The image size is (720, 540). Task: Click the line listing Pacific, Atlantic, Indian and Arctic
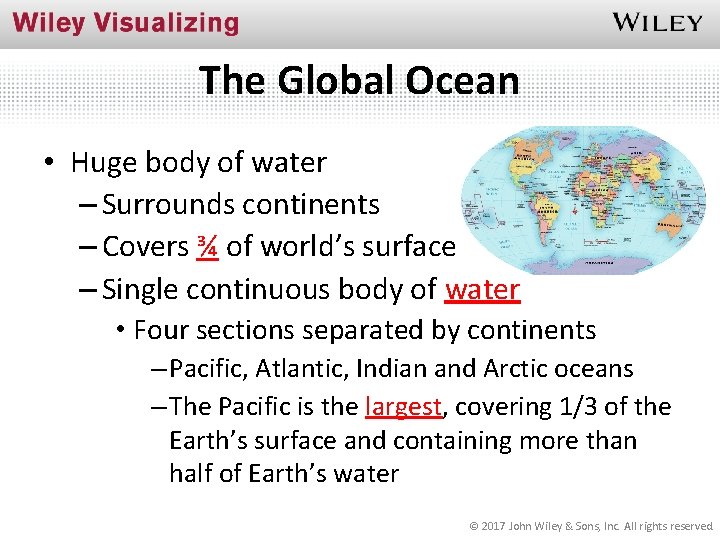pyautogui.click(x=401, y=368)
